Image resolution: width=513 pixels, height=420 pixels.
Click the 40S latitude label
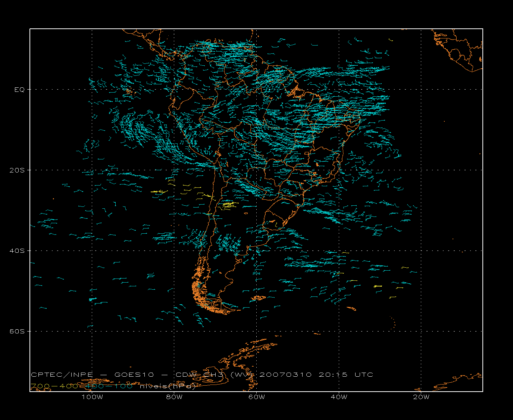17,251
